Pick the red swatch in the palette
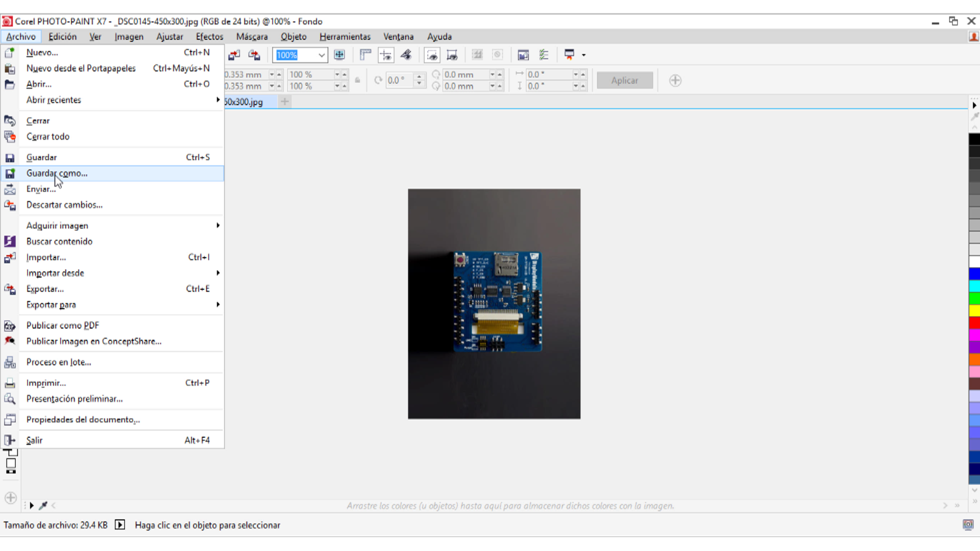Screen dimensions: 980x551 (974, 323)
